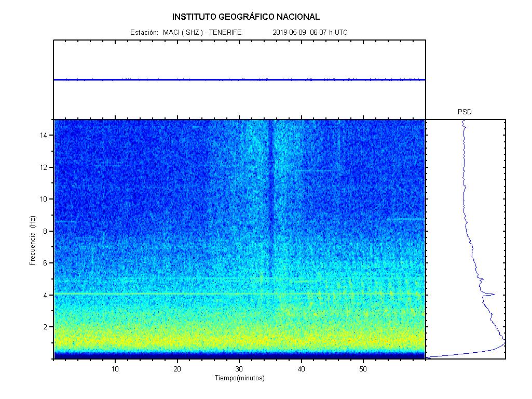This screenshot has width=532, height=399.
Task: Click the 8 Hz frequency tick label
Action: click(46, 231)
